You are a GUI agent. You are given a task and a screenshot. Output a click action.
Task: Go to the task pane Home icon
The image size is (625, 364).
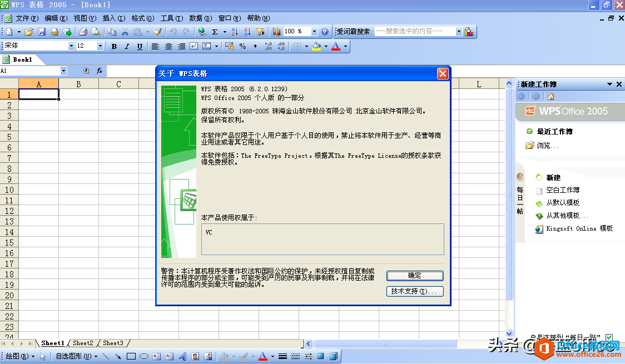[x=551, y=96]
